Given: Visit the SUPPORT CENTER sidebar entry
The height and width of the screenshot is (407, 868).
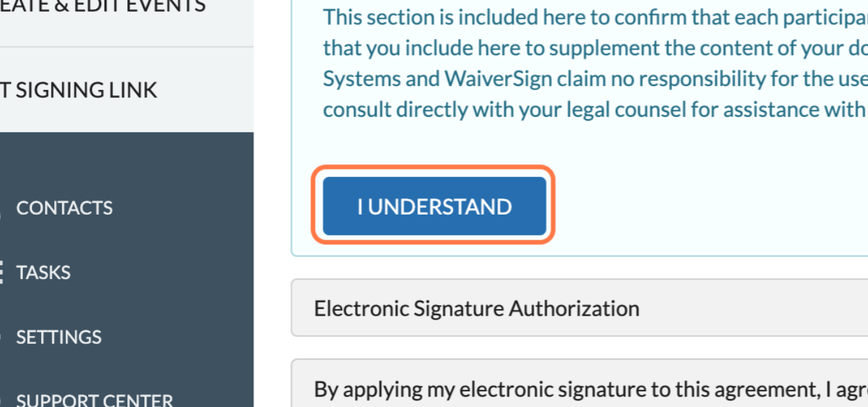Looking at the screenshot, I should (94, 400).
